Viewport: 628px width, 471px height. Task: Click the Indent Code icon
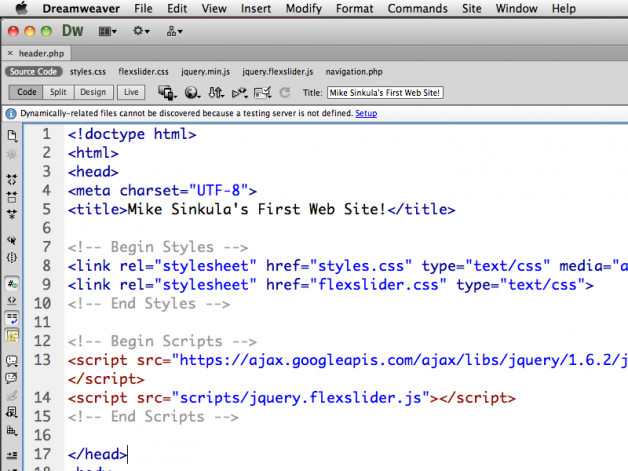(x=12, y=455)
